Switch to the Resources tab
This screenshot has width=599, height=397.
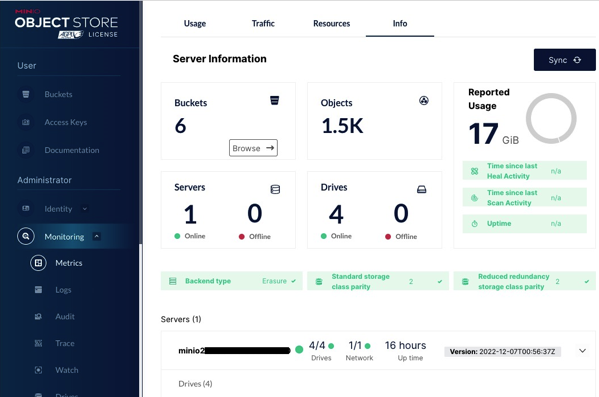point(332,24)
